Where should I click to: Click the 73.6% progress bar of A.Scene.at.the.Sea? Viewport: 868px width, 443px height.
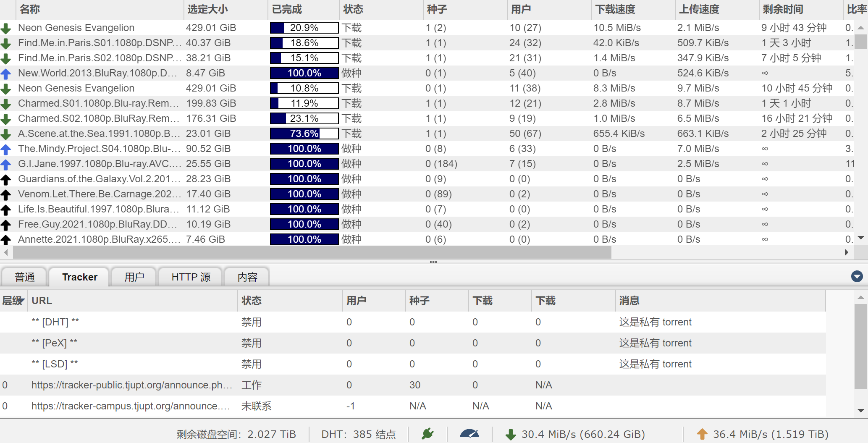(x=304, y=134)
